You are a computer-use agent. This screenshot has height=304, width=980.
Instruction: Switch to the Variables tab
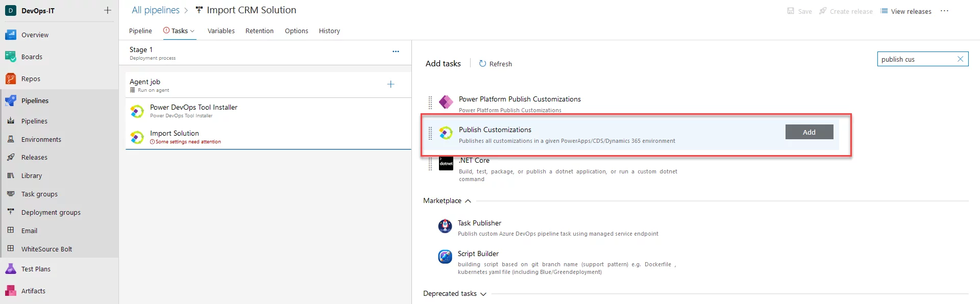221,31
